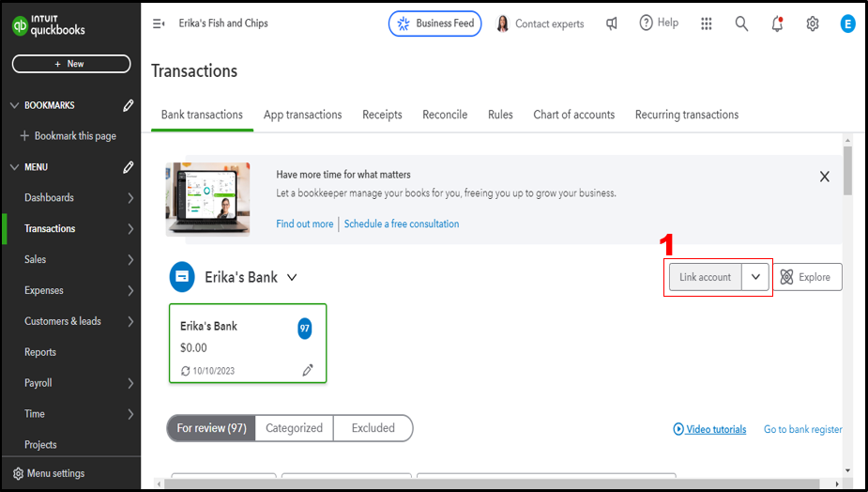Screen dimensions: 868x492
Task: Click Bookmark this page
Action: (x=69, y=136)
